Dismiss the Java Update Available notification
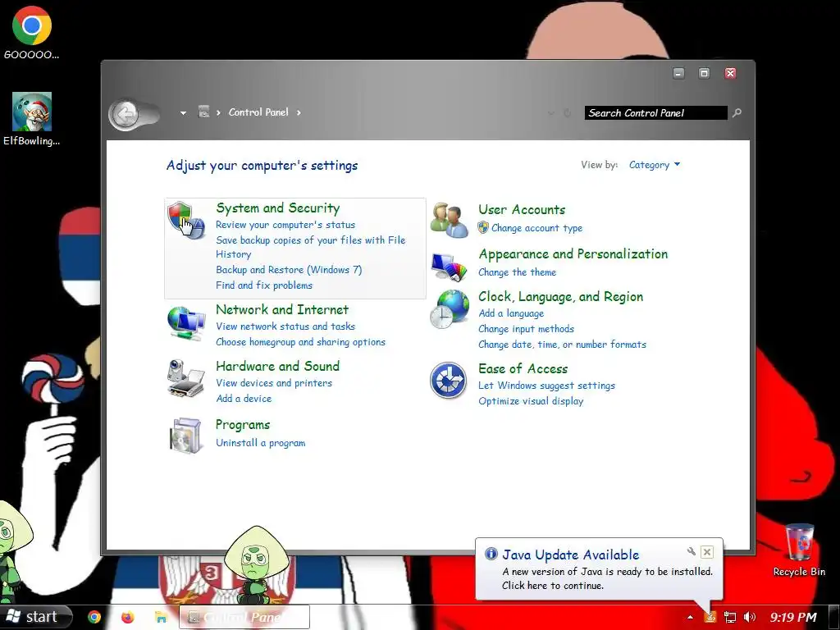 [x=707, y=552]
